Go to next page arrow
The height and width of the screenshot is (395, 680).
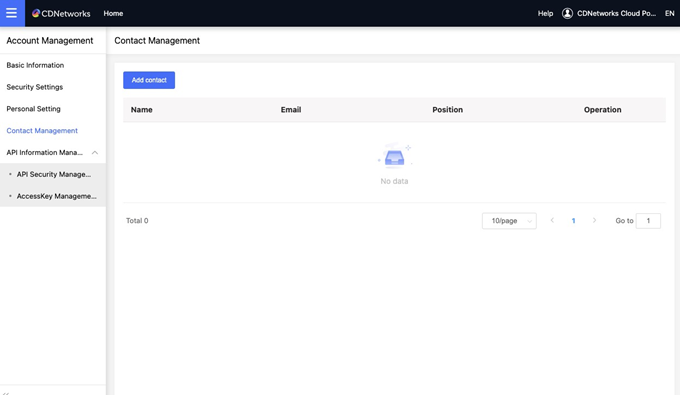click(594, 220)
